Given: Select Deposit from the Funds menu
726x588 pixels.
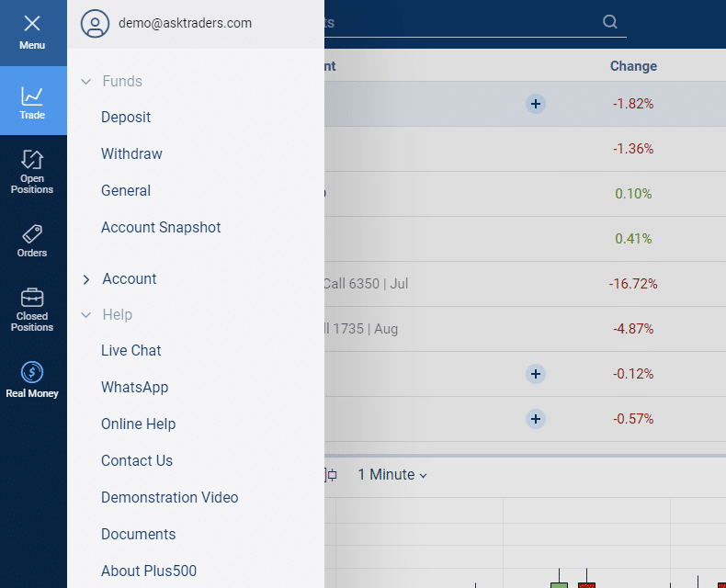Looking at the screenshot, I should pos(126,118).
